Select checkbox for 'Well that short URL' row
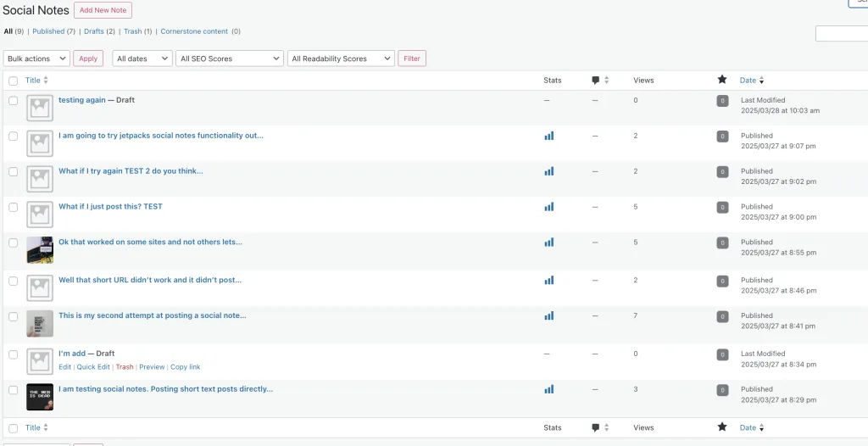 coord(14,281)
